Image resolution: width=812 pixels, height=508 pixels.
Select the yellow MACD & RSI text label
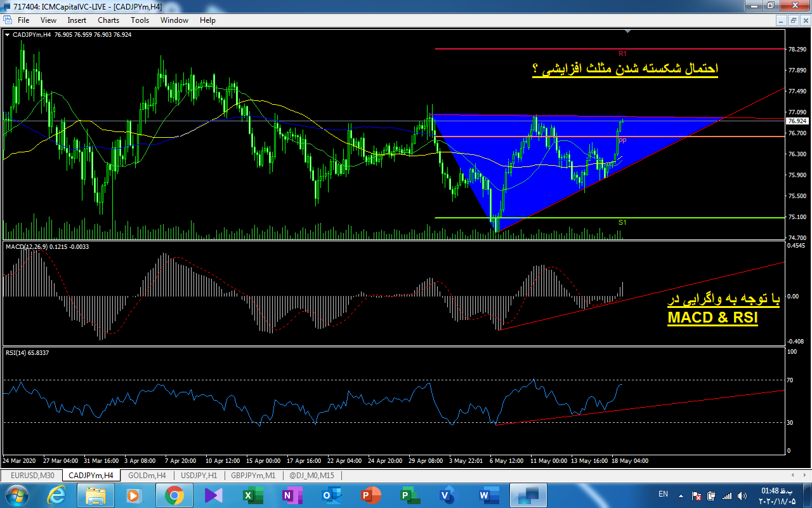(x=712, y=318)
